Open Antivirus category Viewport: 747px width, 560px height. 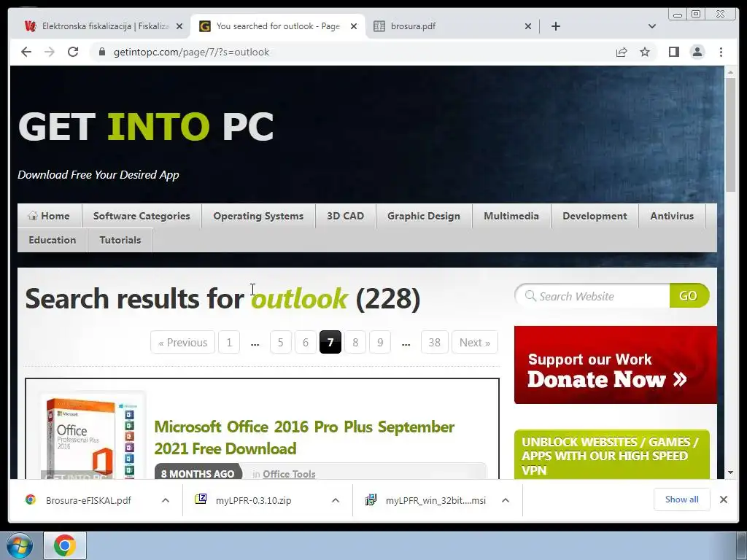672,216
